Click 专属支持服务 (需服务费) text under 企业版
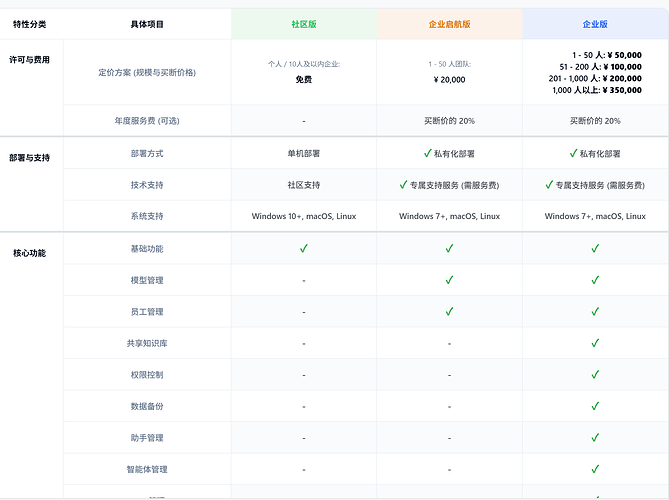Screen dimensions: 669x500 [600, 185]
